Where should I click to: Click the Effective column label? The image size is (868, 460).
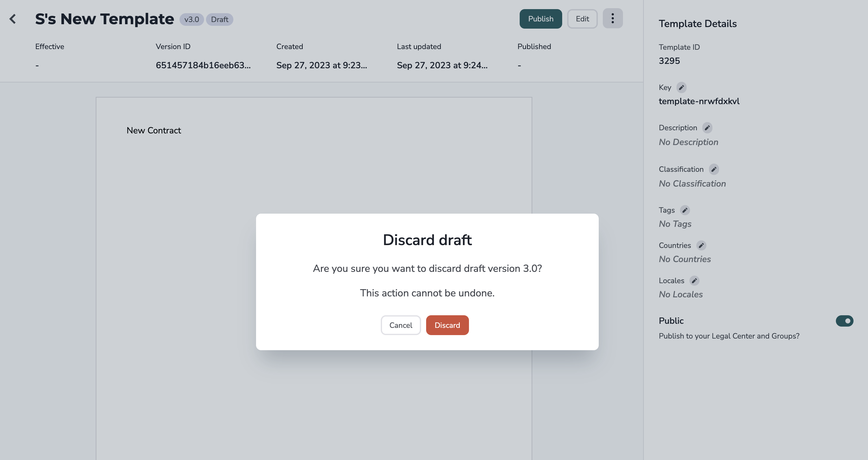point(49,47)
